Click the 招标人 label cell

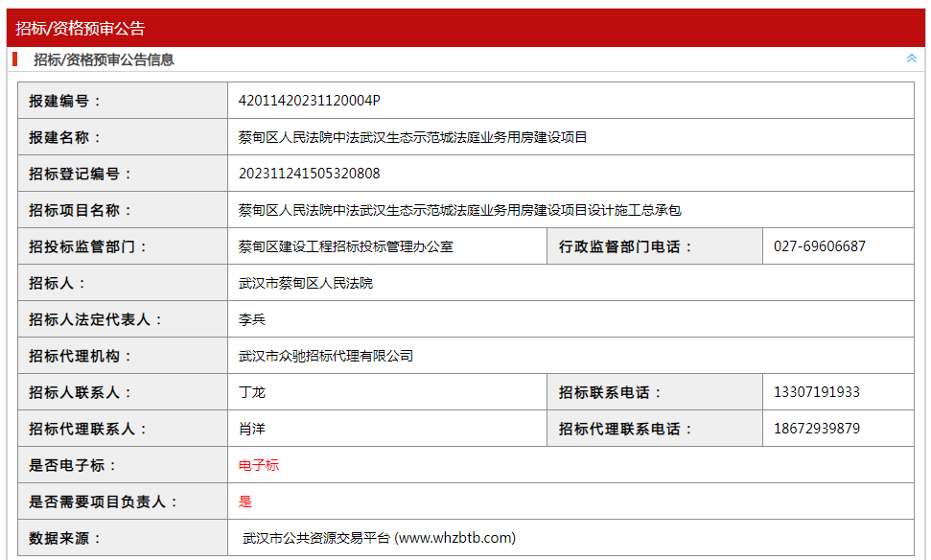coord(123,283)
